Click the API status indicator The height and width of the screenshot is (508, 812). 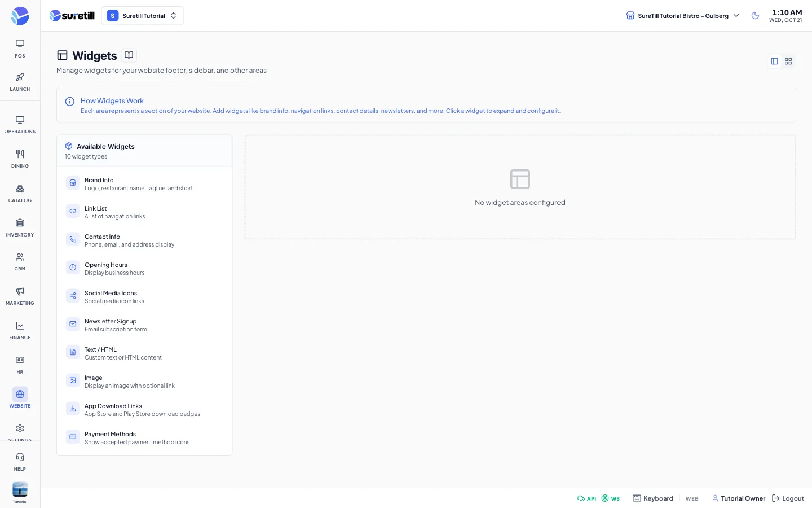pyautogui.click(x=586, y=498)
